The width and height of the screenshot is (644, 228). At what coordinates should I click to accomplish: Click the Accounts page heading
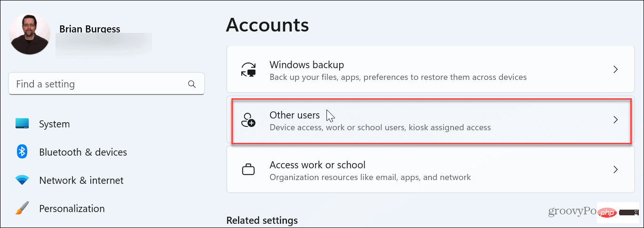(267, 24)
